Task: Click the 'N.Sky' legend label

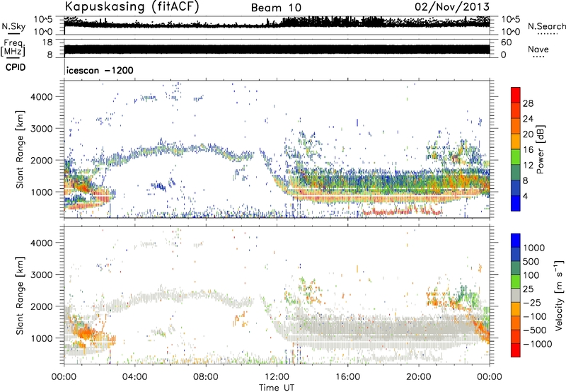Action: click(x=13, y=26)
